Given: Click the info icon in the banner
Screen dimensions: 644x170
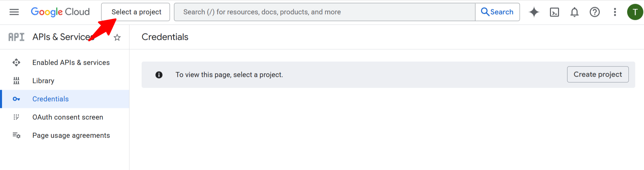Looking at the screenshot, I should (159, 75).
